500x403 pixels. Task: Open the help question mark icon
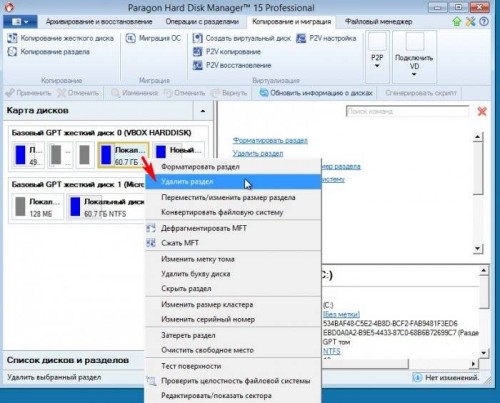[484, 22]
